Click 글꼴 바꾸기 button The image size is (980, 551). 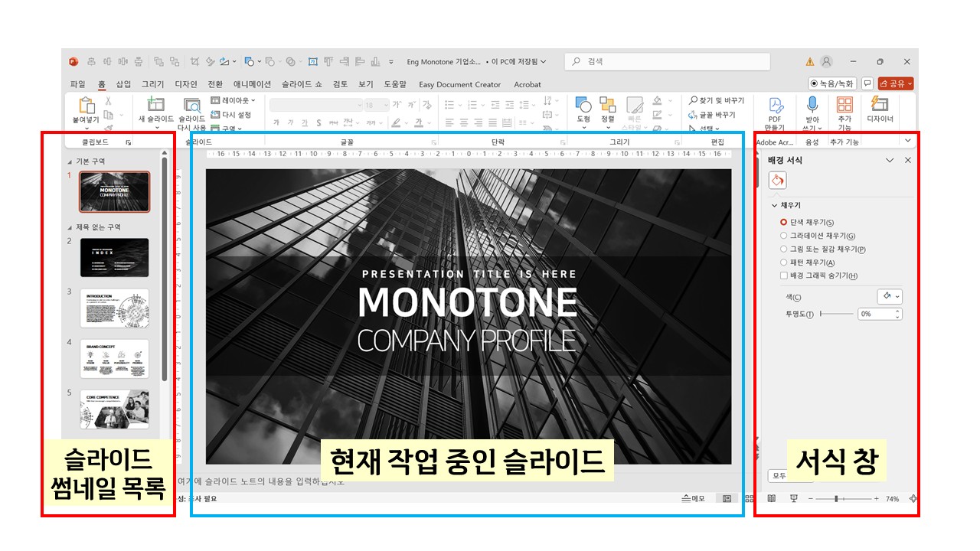(711, 115)
